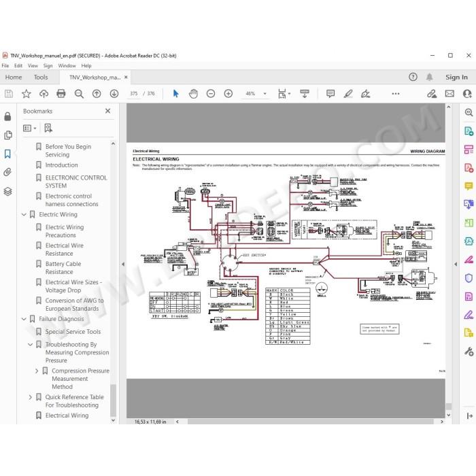Open Special Service Tools bookmark
476x476 pixels.
coord(73,332)
